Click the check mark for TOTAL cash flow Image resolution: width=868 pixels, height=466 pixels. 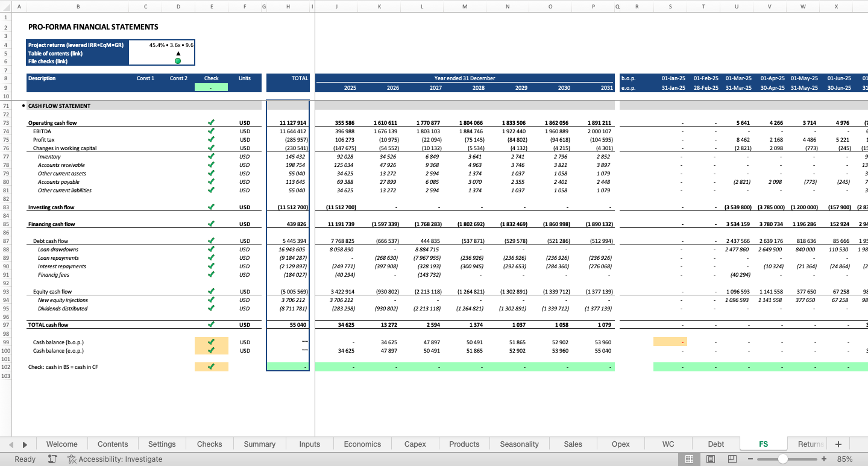coord(211,324)
